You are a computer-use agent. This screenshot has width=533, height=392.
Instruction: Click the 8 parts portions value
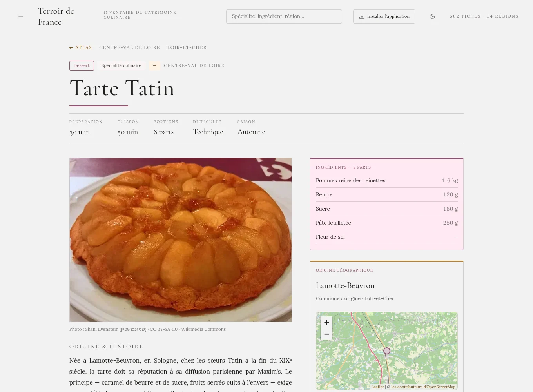tap(164, 132)
